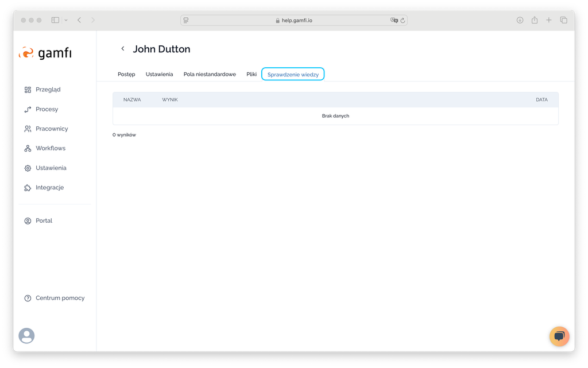
Task: Go back using arrow beside John Dutton
Action: 123,49
